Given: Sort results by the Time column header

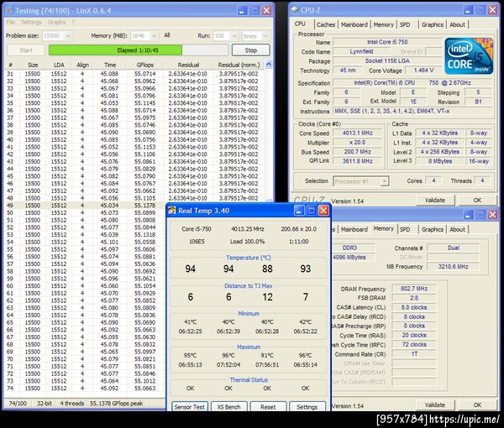Looking at the screenshot, I should [110, 65].
